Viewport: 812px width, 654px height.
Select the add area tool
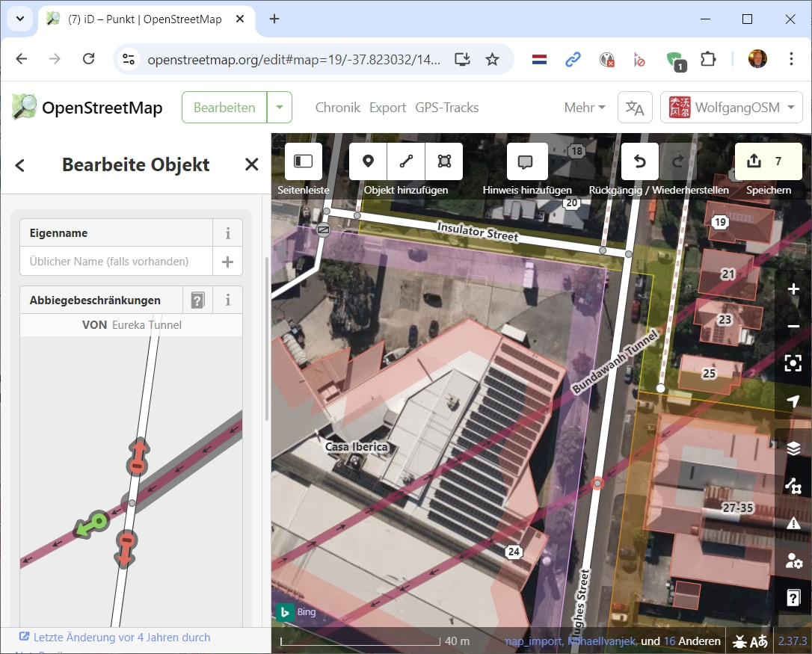coord(444,161)
